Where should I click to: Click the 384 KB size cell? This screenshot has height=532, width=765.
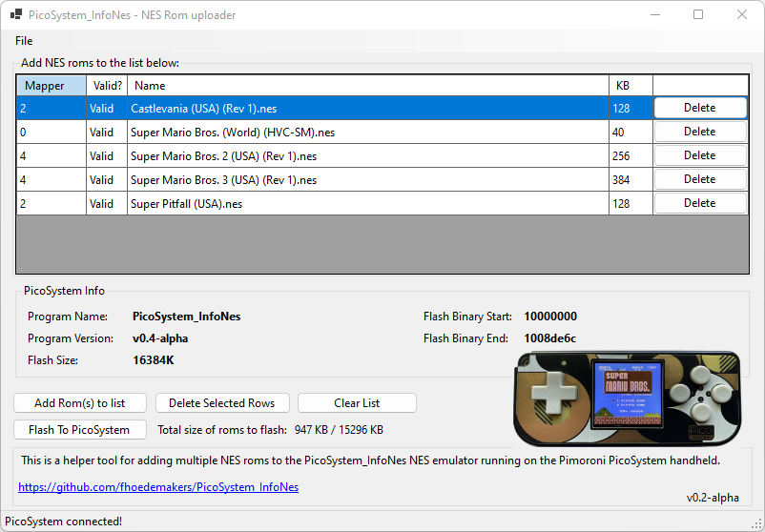click(x=631, y=180)
